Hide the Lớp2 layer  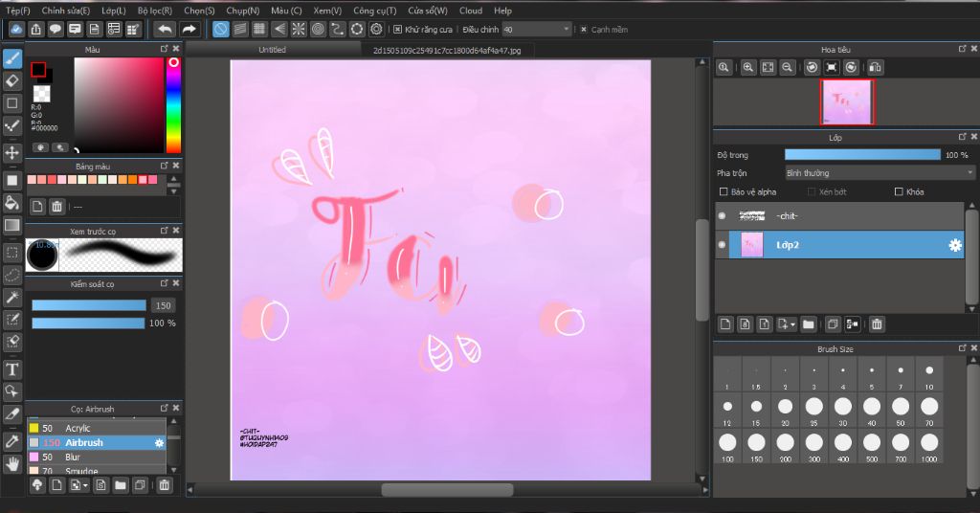[722, 245]
